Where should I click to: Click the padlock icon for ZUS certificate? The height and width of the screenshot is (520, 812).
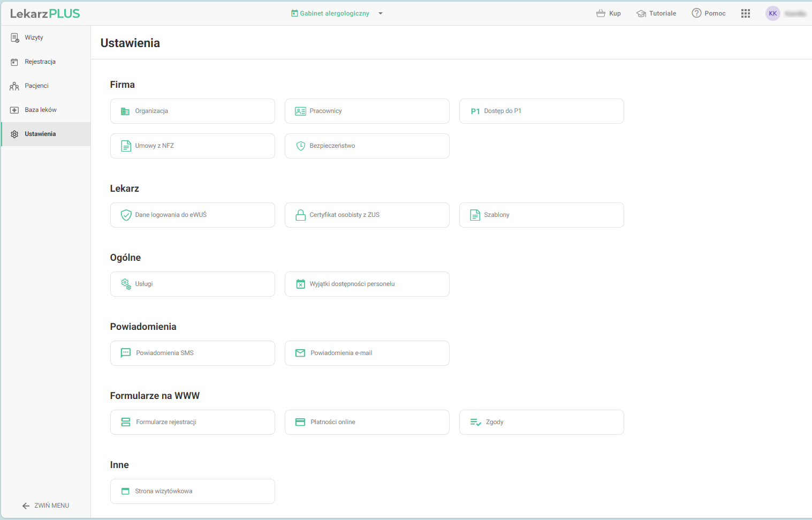300,215
